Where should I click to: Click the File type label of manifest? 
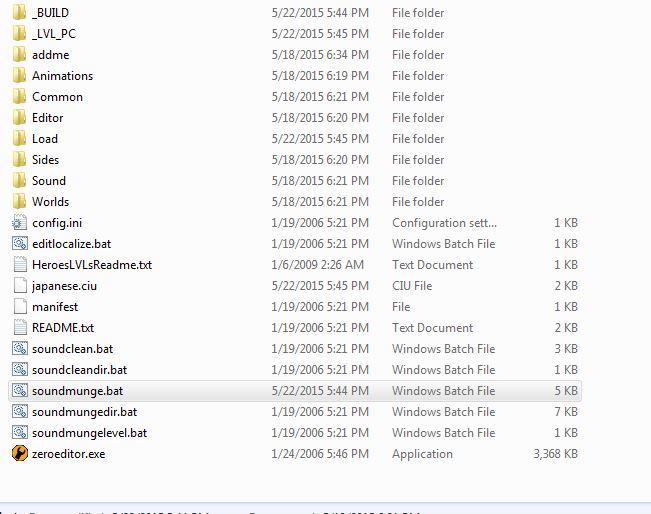(401, 307)
